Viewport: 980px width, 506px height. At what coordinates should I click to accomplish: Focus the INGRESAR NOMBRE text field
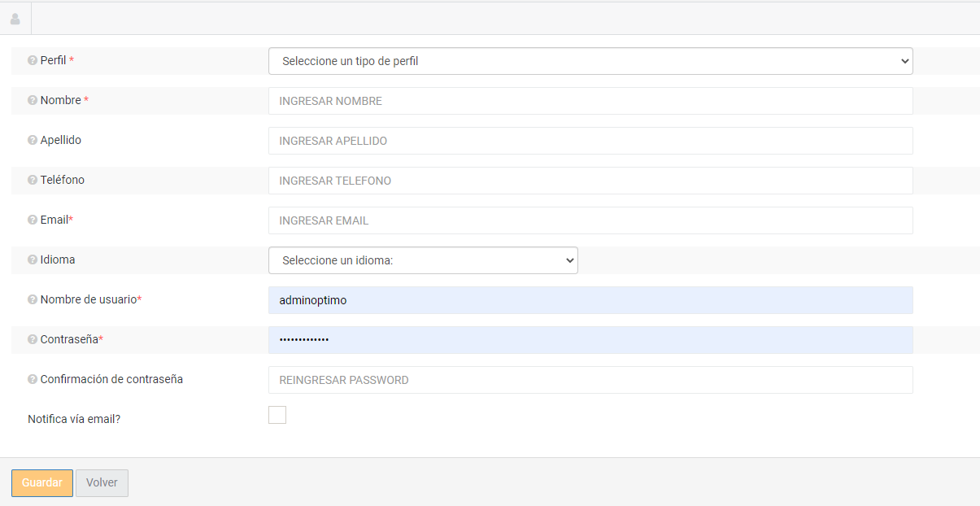pyautogui.click(x=590, y=101)
